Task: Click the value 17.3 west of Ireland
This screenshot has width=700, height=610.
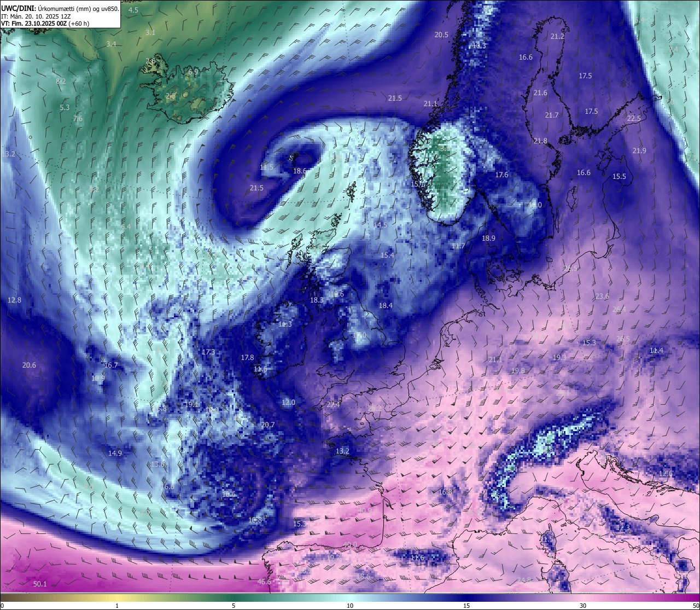Action: click(x=208, y=352)
